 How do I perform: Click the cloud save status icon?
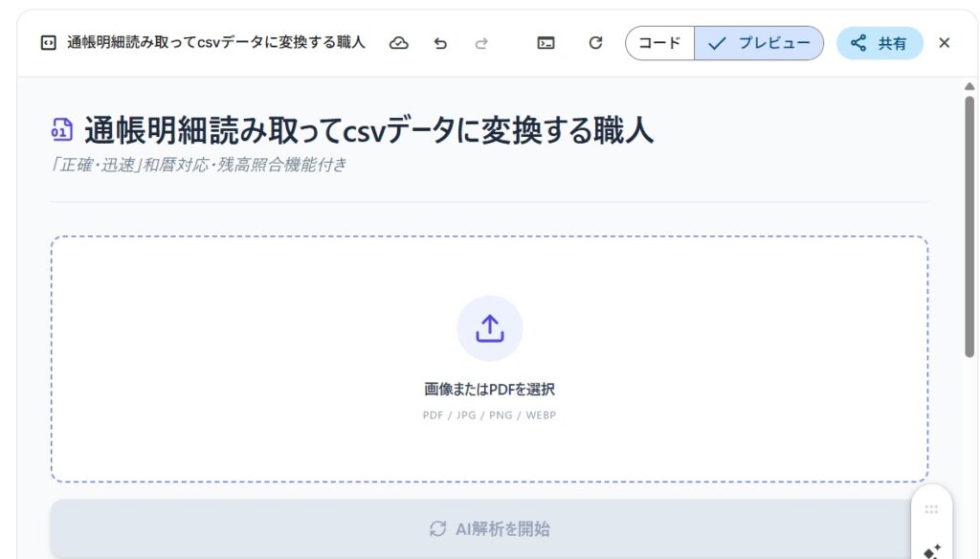point(399,43)
